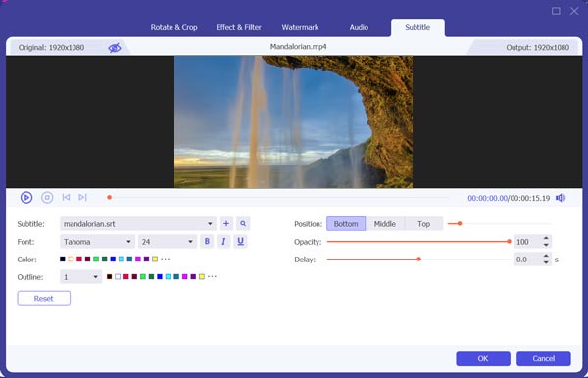The image size is (588, 378).
Task: Open the Effect & Filter tab
Action: (238, 27)
